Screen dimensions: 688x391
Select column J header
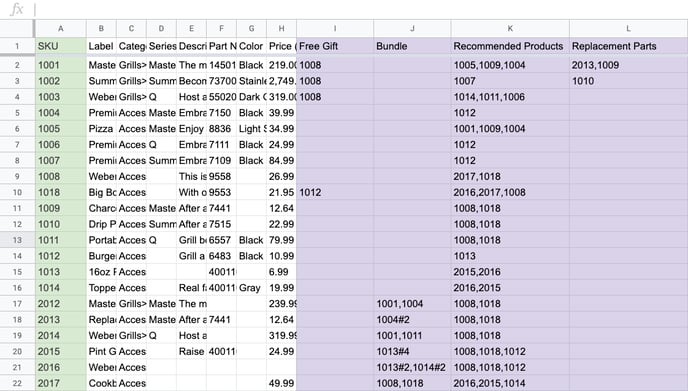point(412,29)
